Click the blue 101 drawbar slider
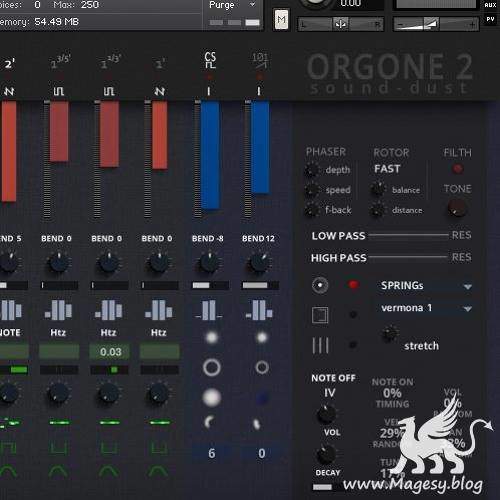500x500 pixels. (x=260, y=147)
